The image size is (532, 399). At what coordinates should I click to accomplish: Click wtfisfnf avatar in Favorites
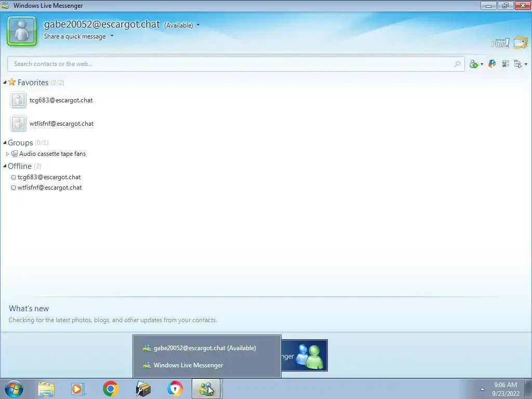[18, 124]
